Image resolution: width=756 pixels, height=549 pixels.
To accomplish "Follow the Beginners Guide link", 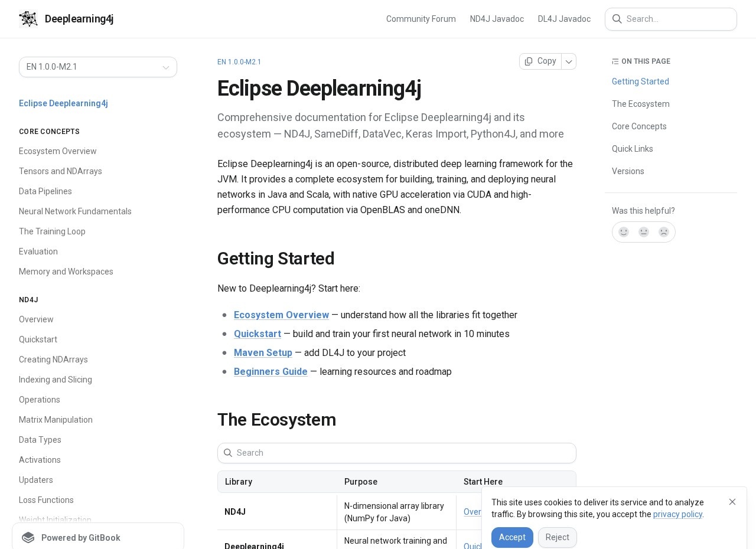I will coord(271,372).
